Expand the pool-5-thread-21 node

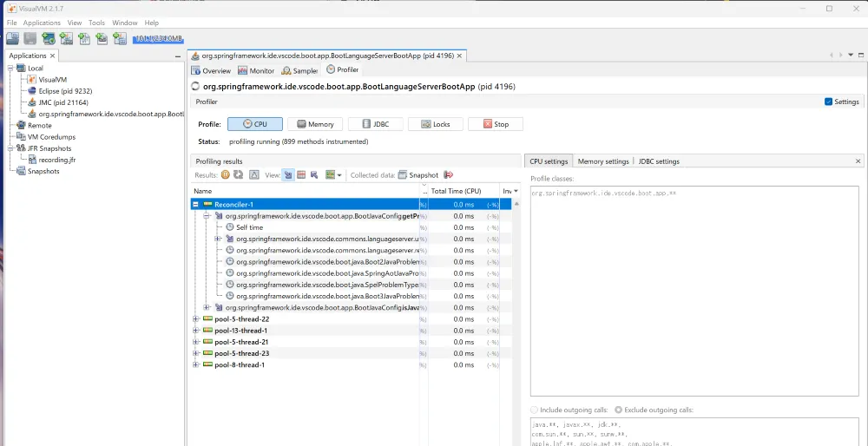195,342
